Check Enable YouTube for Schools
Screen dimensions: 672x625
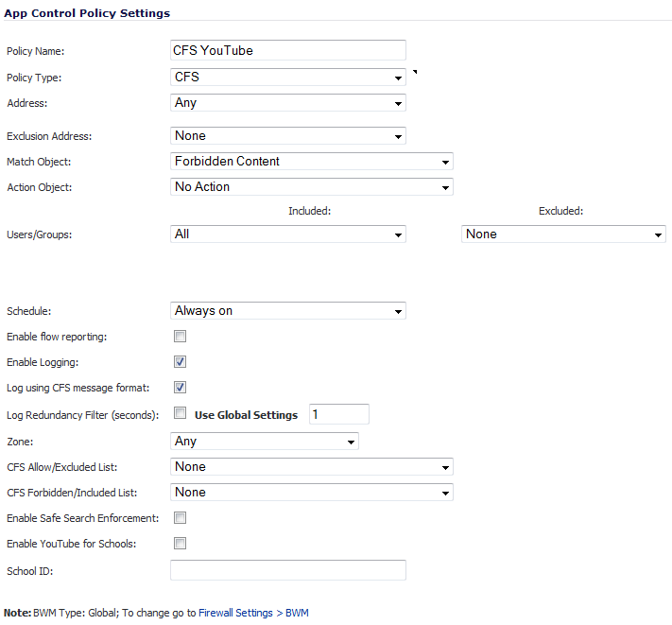click(x=180, y=544)
